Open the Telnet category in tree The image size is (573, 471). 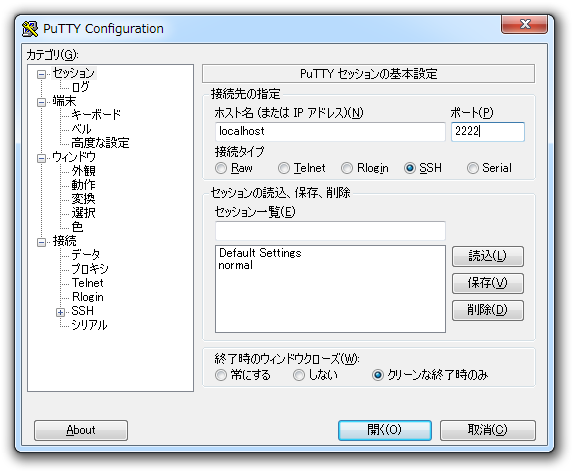88,283
